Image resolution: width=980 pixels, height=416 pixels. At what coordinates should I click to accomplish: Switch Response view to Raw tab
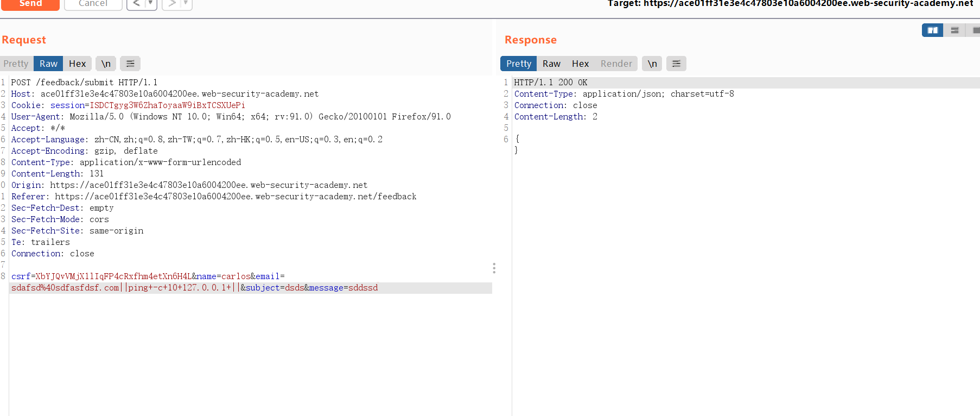(551, 64)
